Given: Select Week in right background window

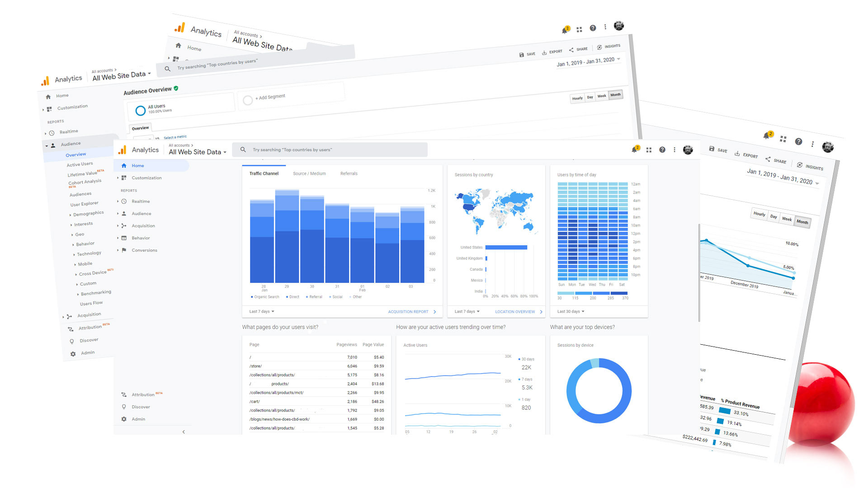Looking at the screenshot, I should pyautogui.click(x=787, y=219).
